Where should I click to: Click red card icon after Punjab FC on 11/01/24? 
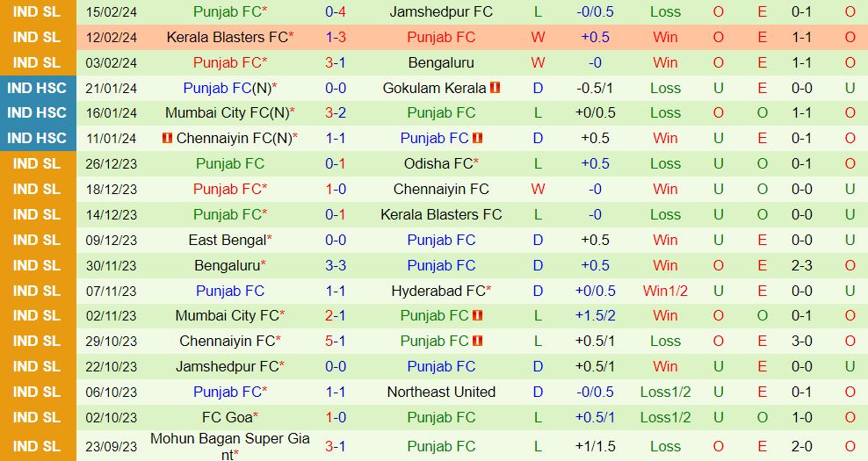[x=478, y=138]
